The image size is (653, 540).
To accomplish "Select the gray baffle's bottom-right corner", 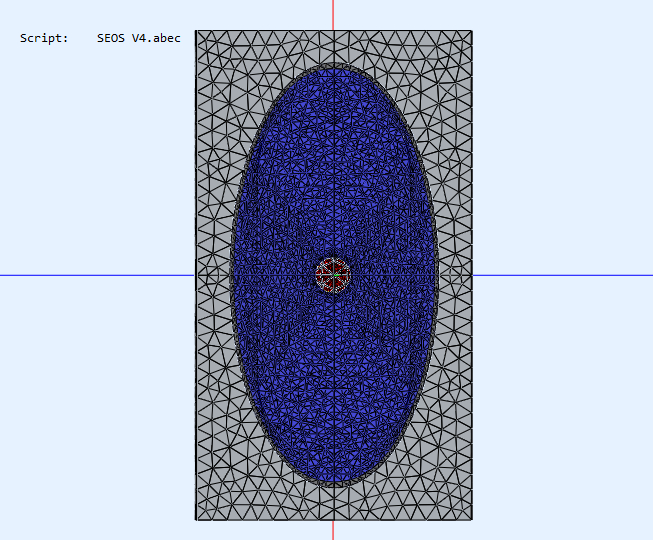I will click(470, 517).
